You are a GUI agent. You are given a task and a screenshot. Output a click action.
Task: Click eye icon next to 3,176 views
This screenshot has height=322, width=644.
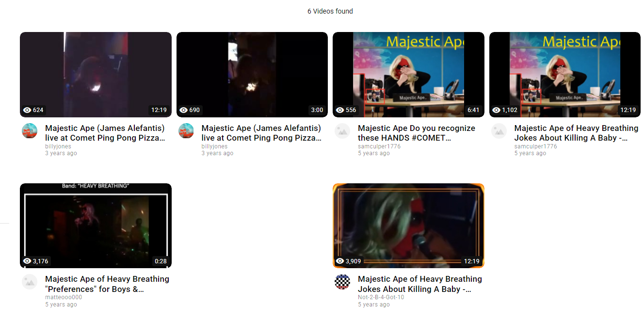[x=27, y=261]
